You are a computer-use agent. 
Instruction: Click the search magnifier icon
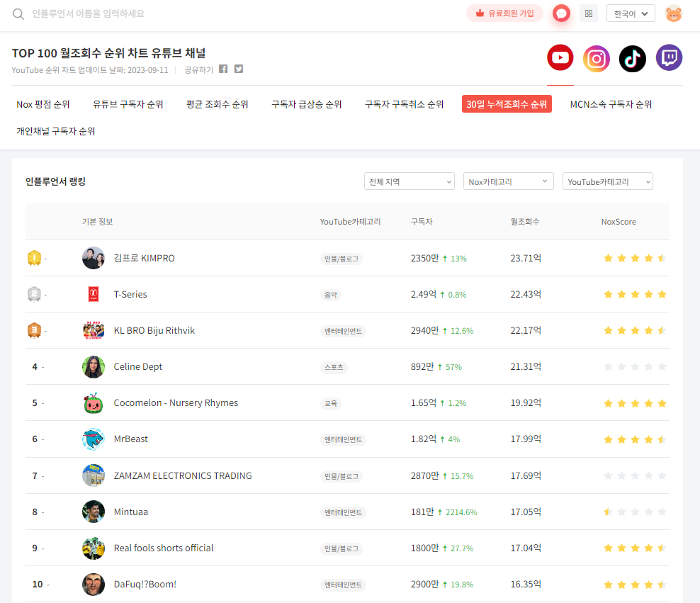(18, 14)
